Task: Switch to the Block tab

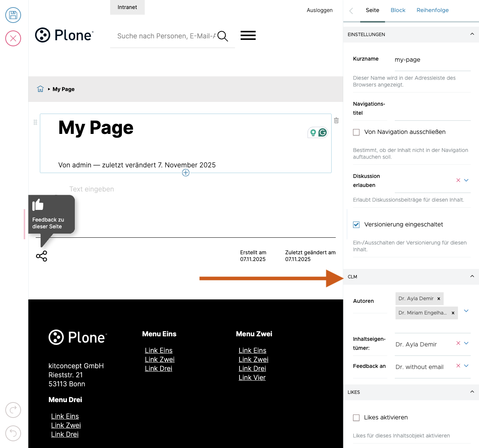Action: (x=398, y=10)
